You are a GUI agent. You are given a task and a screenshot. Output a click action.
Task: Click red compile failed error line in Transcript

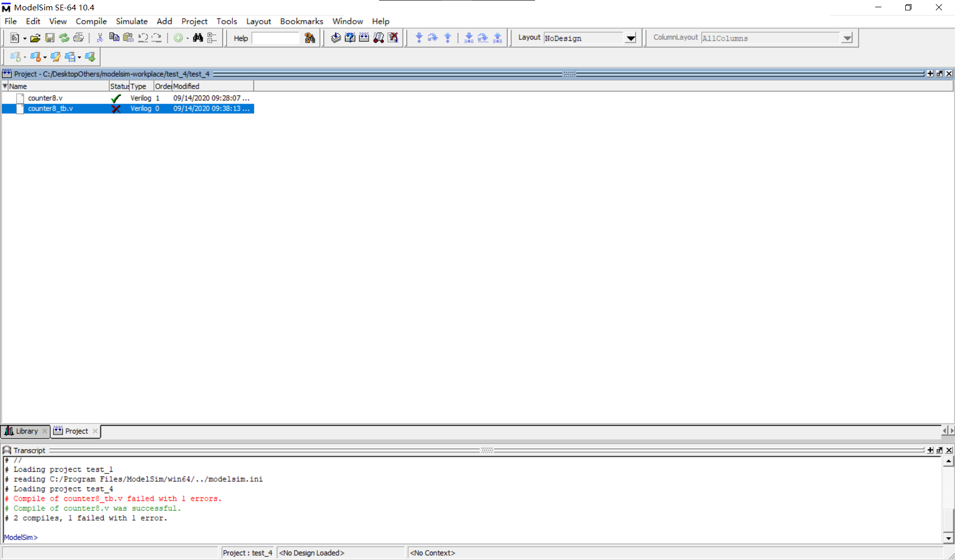pos(113,499)
